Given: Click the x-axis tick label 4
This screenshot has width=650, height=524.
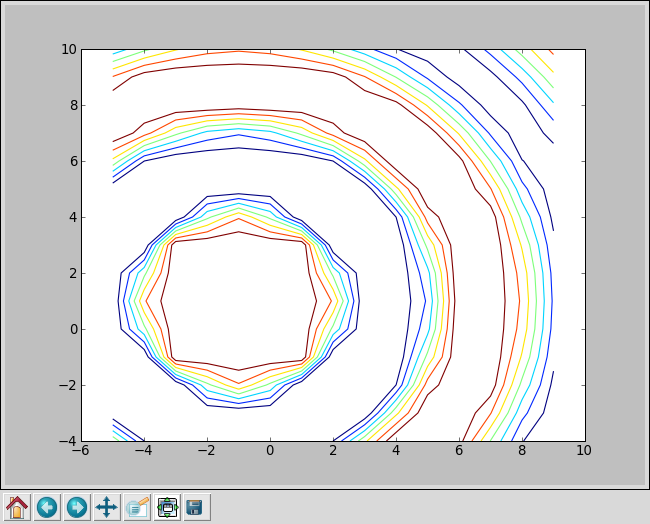Looking at the screenshot, I should (396, 451).
